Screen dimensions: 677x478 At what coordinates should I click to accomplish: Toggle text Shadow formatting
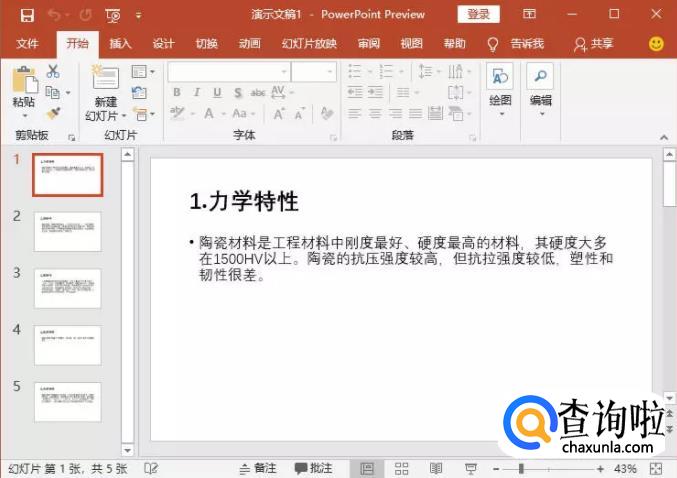click(238, 92)
